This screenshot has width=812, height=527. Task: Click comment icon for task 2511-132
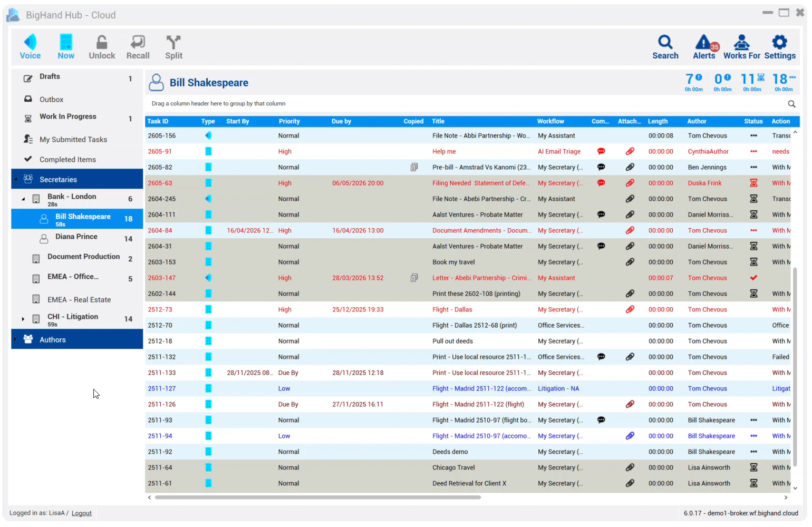(x=601, y=357)
